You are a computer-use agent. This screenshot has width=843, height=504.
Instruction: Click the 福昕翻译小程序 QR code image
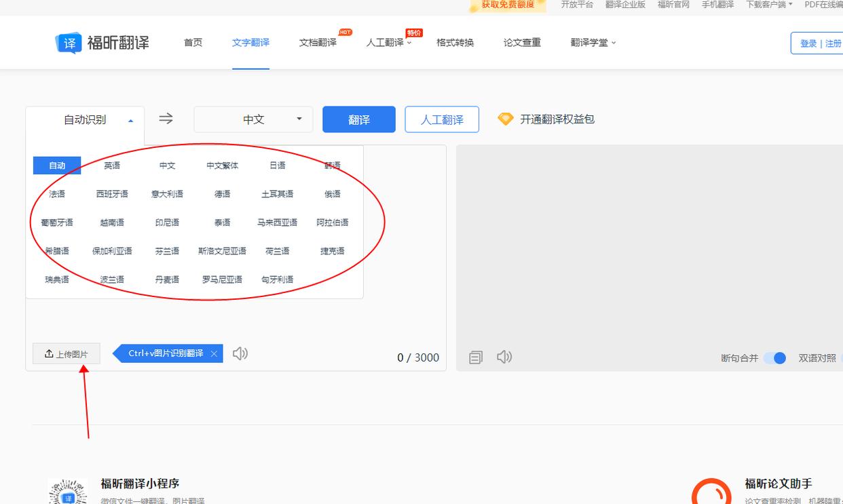68,491
